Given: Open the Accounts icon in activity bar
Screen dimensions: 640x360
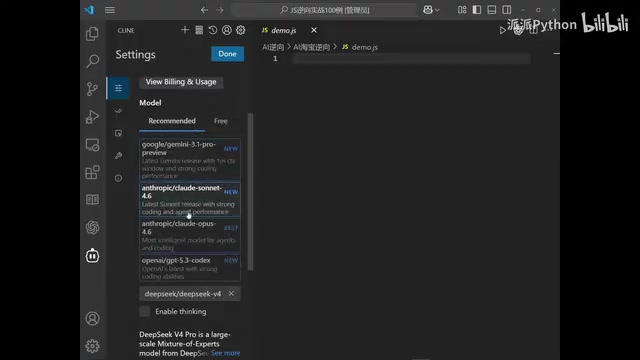Looking at the screenshot, I should [x=92, y=318].
